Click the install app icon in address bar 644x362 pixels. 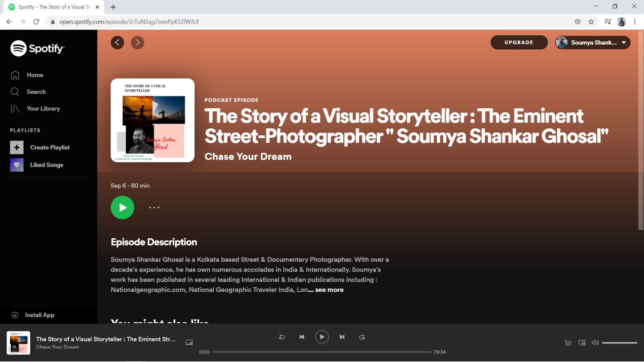tap(577, 22)
